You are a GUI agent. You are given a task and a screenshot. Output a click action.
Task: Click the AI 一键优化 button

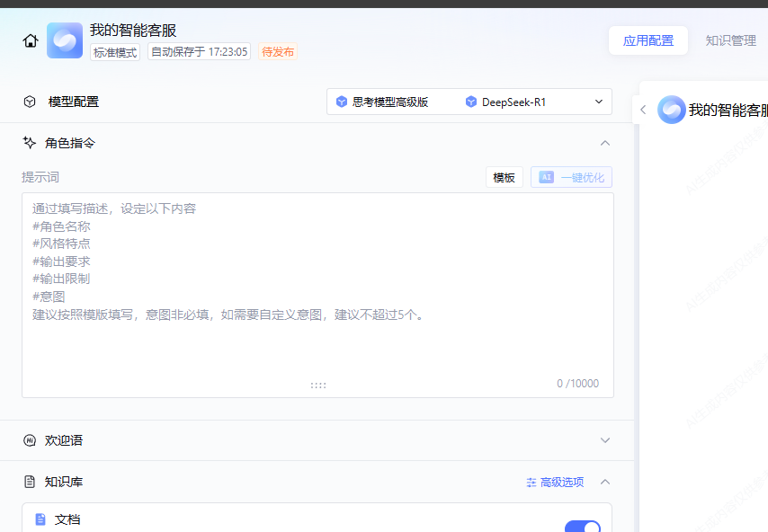click(571, 177)
